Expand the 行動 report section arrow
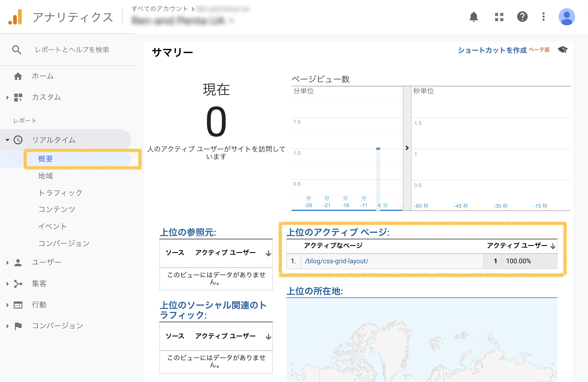Screen dimensions: 588x382 (7, 305)
